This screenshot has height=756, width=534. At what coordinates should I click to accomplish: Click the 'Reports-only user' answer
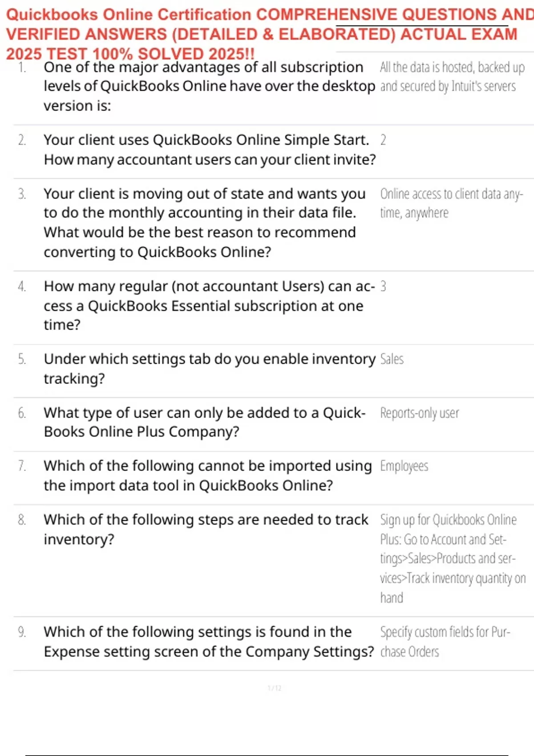(x=419, y=413)
